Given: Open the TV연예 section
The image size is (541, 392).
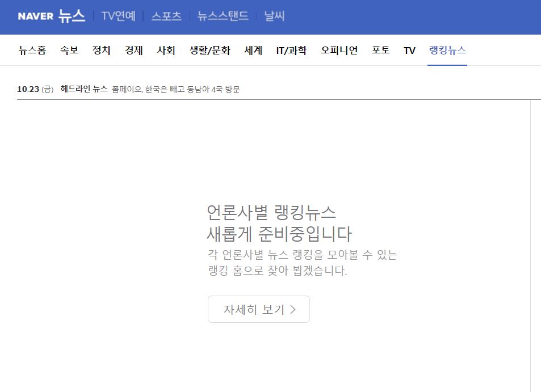Looking at the screenshot, I should 118,16.
